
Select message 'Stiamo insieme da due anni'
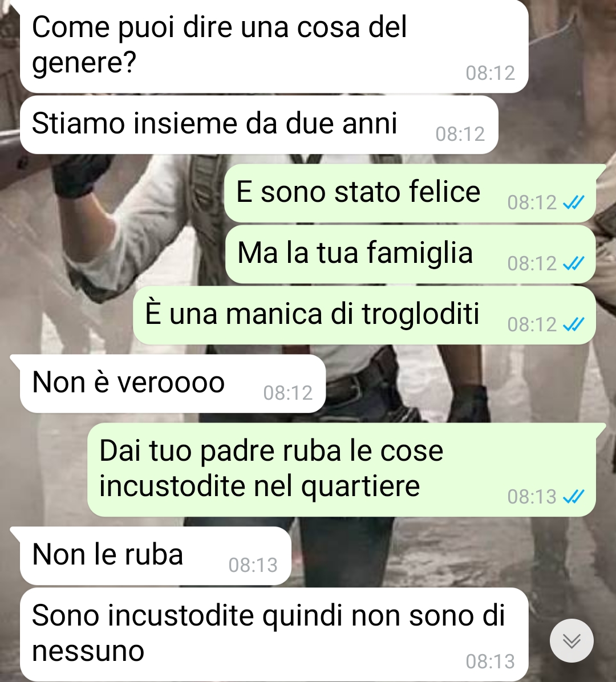[259, 124]
